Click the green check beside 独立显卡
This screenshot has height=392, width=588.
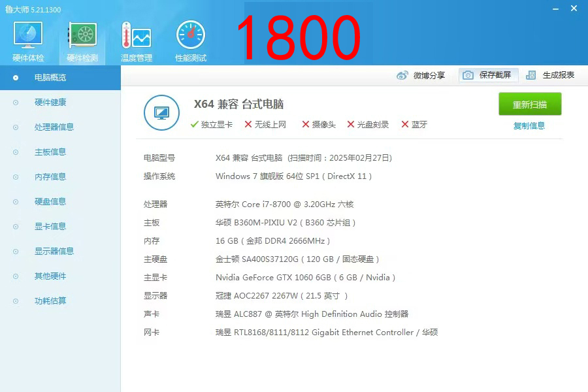194,124
